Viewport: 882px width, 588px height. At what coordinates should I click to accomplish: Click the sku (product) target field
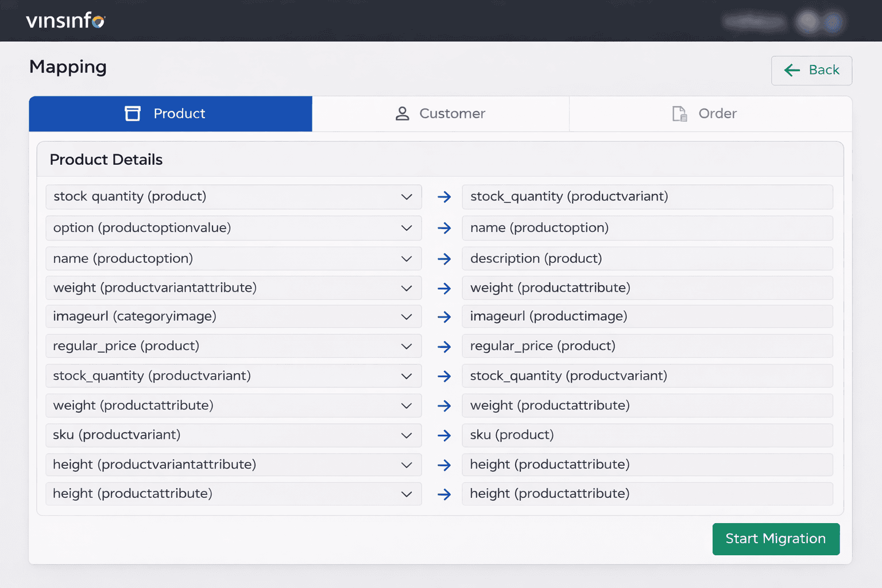647,435
